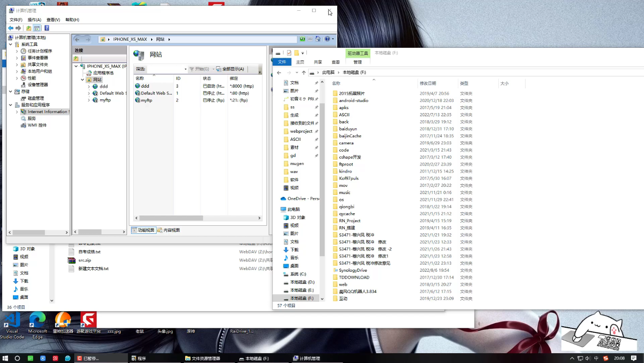The height and width of the screenshot is (363, 644).
Task: Sort sites by 名称 column header
Action: [x=153, y=78]
